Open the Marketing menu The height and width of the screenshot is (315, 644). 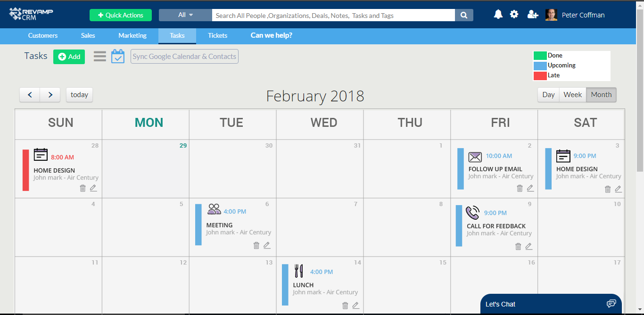[x=132, y=35]
